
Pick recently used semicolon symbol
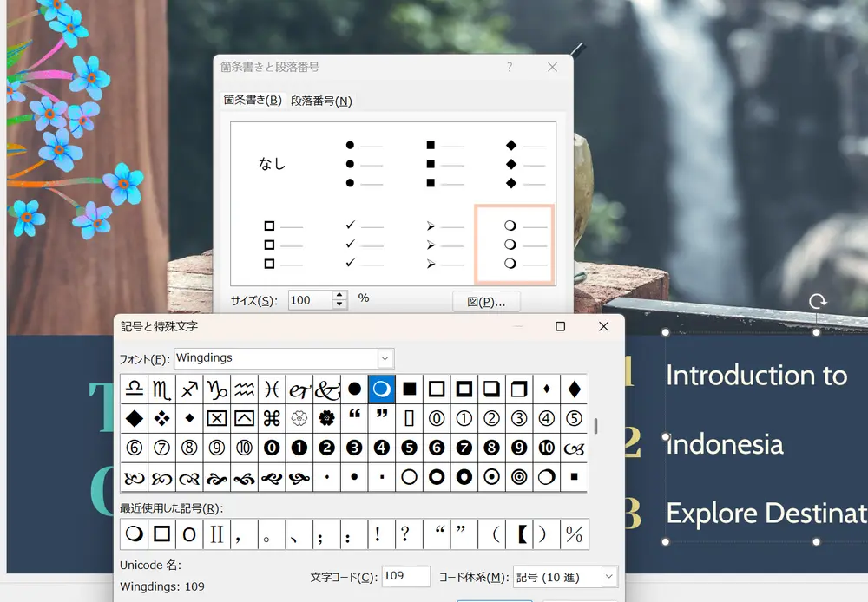click(x=326, y=534)
